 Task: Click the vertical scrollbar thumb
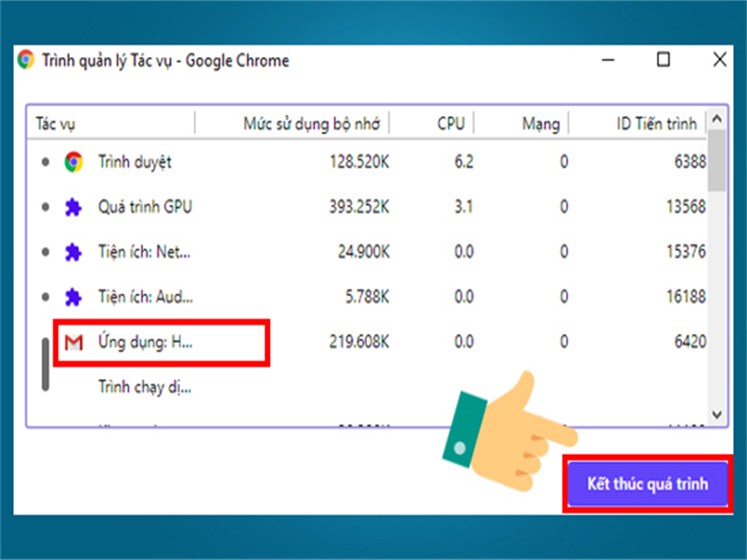tap(717, 160)
